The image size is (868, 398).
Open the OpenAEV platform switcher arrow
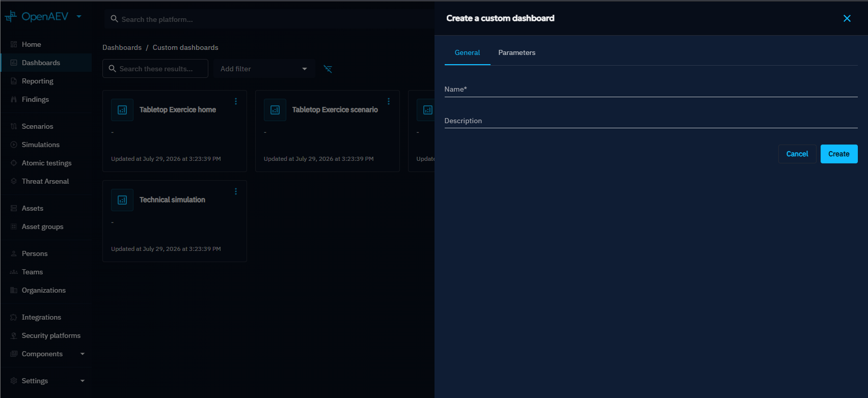[79, 16]
